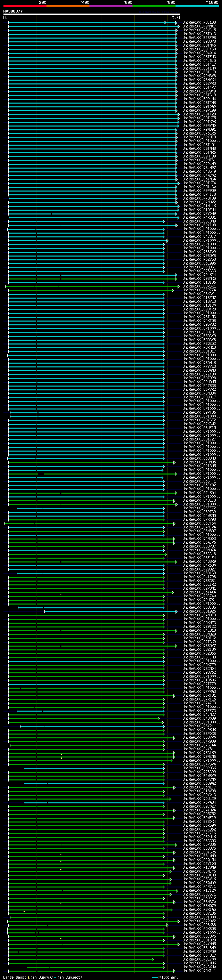This screenshot has width=222, height=980.
Task: Select the UniRef100_Q801G9 label
Action: (199, 573)
